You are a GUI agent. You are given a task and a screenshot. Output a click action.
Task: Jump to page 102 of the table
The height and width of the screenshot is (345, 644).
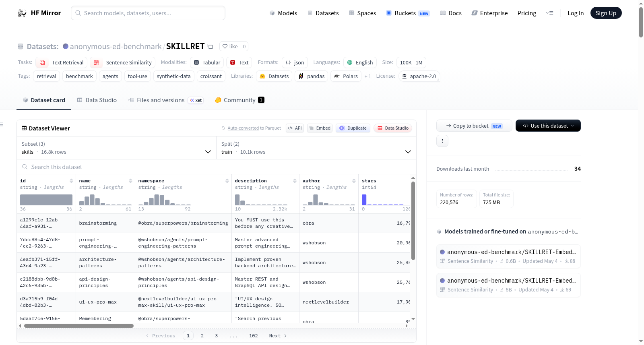point(254,336)
